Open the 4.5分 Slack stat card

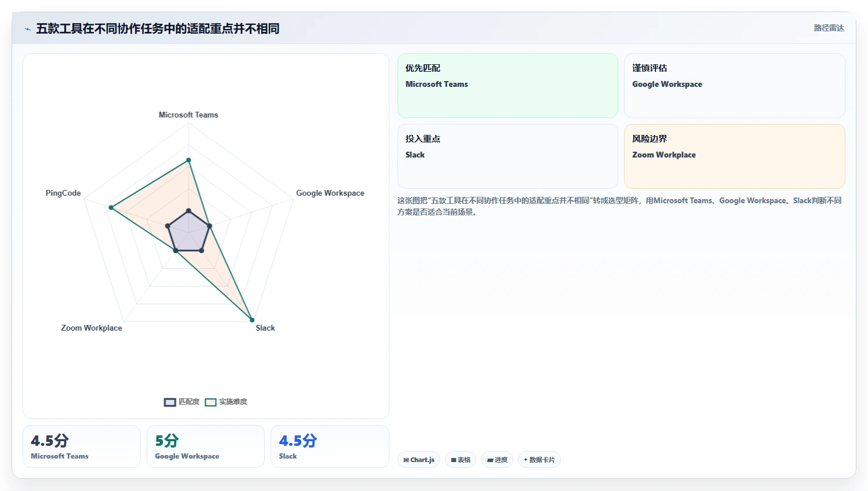pos(330,446)
